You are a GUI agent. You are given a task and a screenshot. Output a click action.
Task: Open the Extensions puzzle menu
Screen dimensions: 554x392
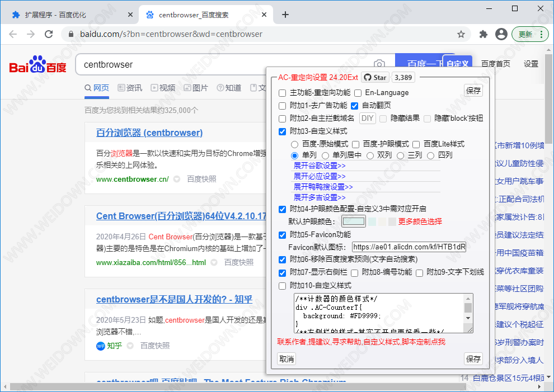click(x=483, y=34)
